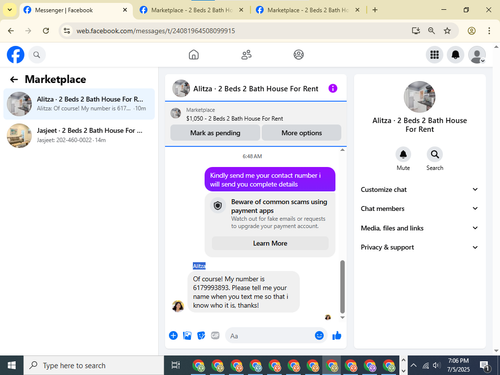This screenshot has height=375, width=500.
Task: Click Learn More in scam warning
Action: 270,243
